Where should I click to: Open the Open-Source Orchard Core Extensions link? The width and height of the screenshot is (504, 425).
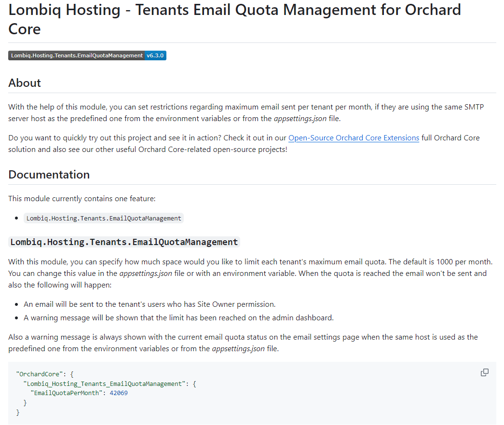354,138
